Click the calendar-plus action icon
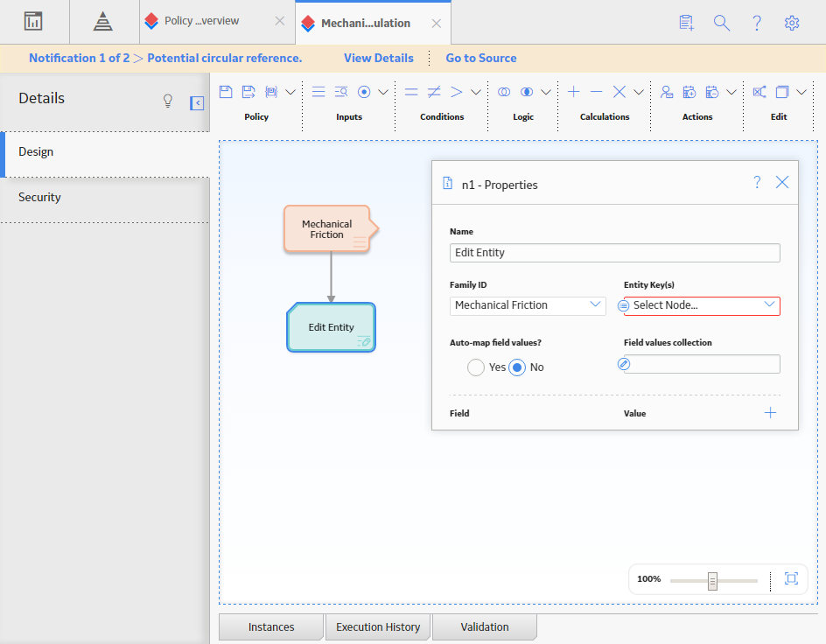Screen dimensions: 826x644 (689, 92)
